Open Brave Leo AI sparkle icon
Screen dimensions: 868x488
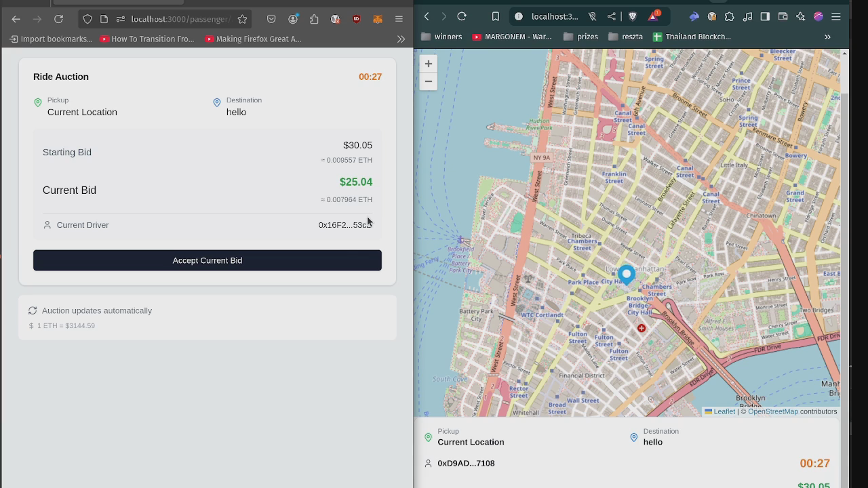pyautogui.click(x=800, y=16)
